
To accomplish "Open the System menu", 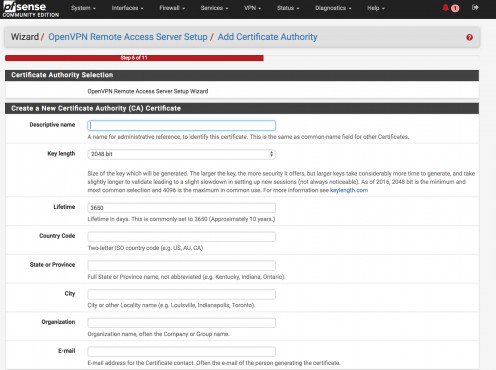I will 83,8.
